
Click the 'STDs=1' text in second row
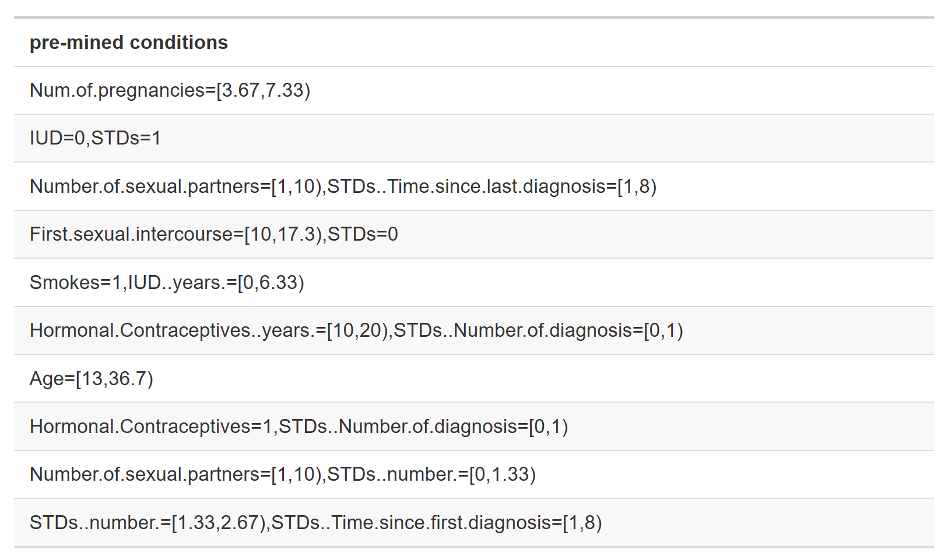[126, 138]
